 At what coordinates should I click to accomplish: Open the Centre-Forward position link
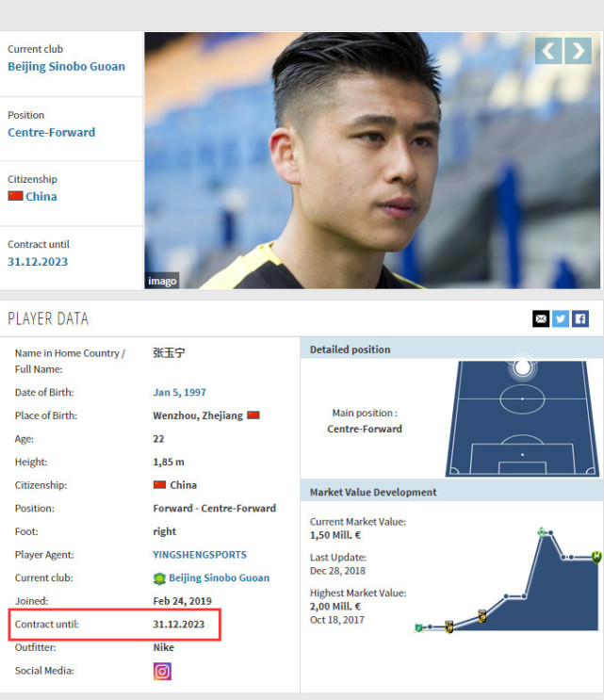(x=51, y=133)
